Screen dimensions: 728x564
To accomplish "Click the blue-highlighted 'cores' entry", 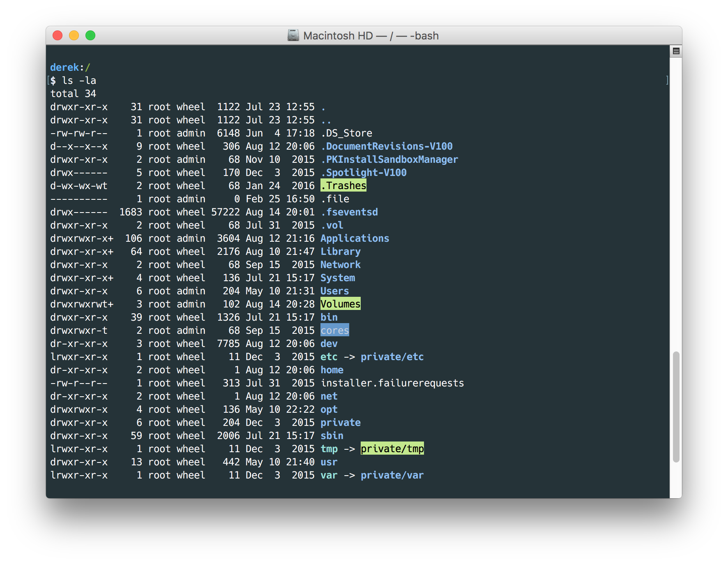I will coord(335,331).
